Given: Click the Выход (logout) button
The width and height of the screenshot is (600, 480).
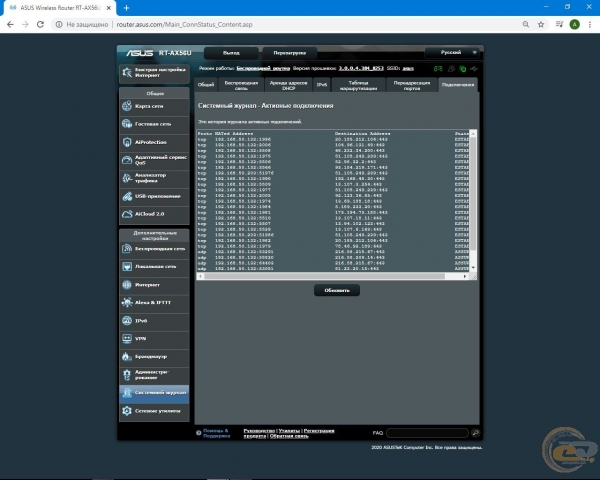Looking at the screenshot, I should click(x=231, y=53).
